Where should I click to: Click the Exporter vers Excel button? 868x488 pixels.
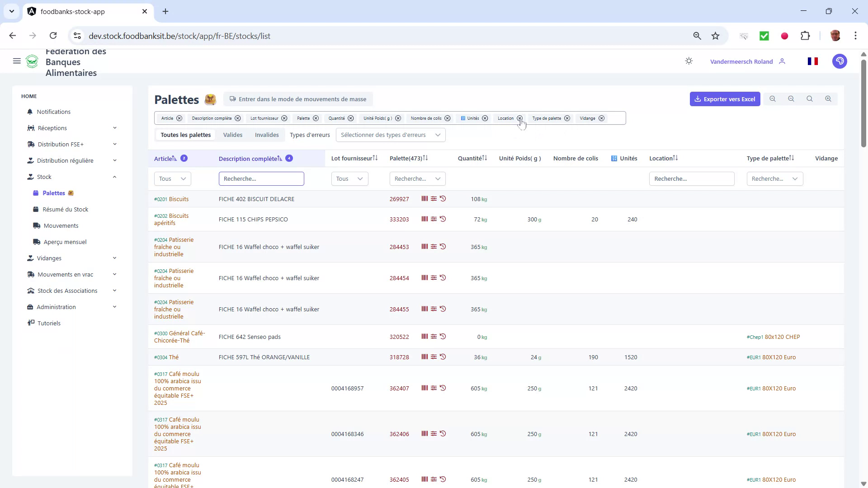725,99
